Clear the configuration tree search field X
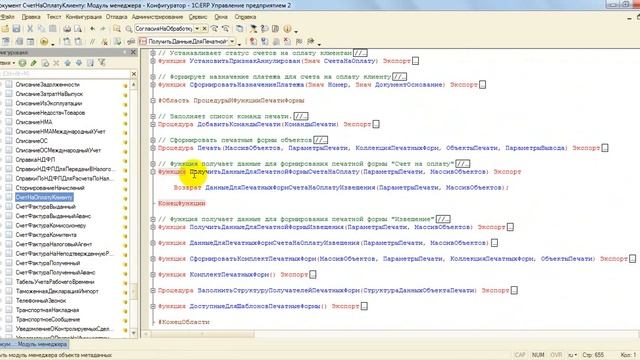This screenshot has width=640, height=360. click(x=133, y=74)
